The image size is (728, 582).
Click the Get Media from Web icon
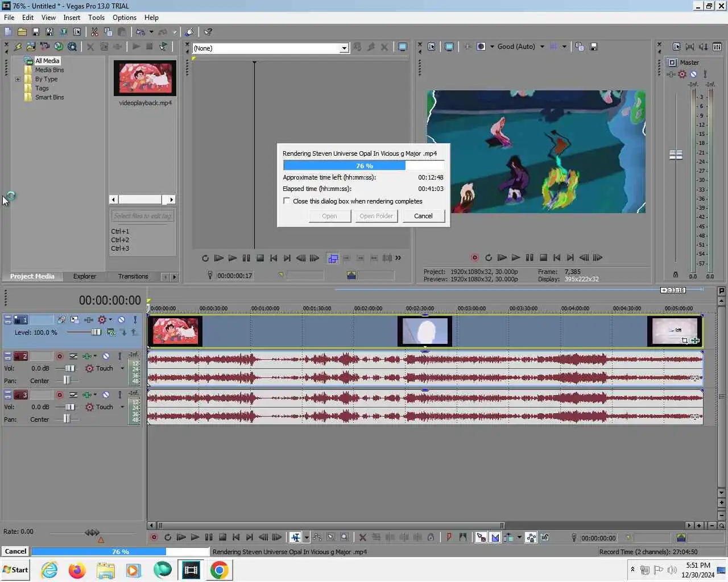(59, 47)
